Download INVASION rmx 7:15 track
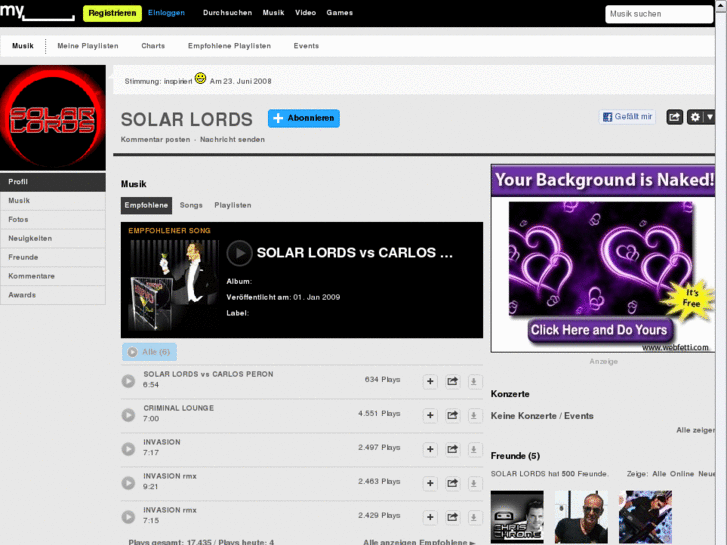 point(474,517)
